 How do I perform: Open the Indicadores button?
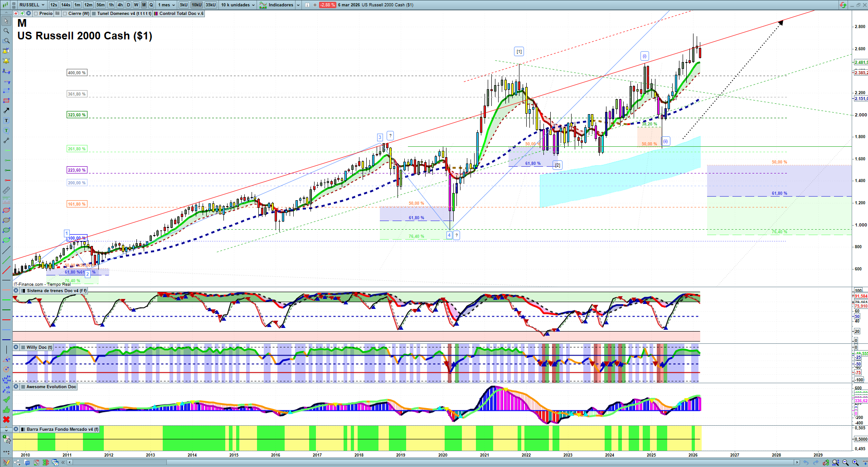click(x=276, y=5)
